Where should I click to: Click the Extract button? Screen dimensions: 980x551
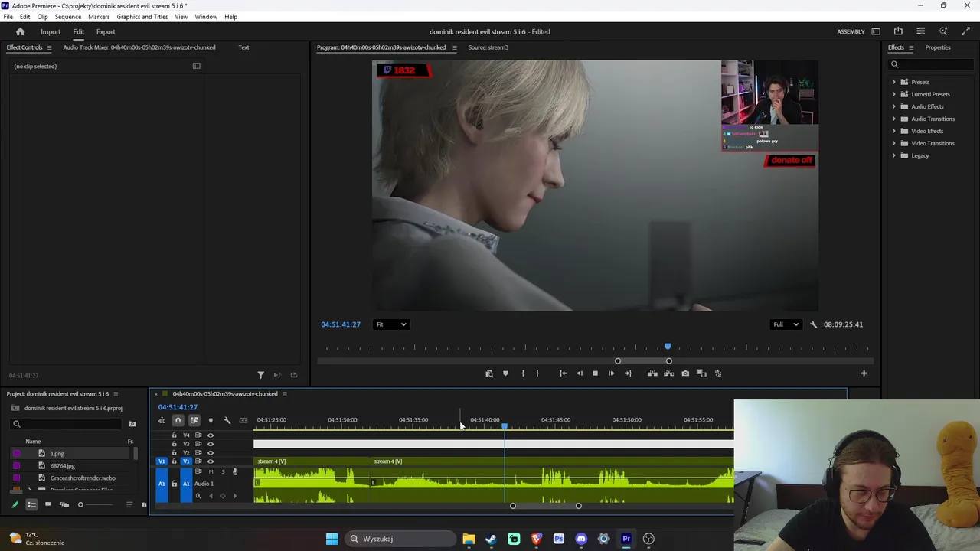pyautogui.click(x=668, y=373)
